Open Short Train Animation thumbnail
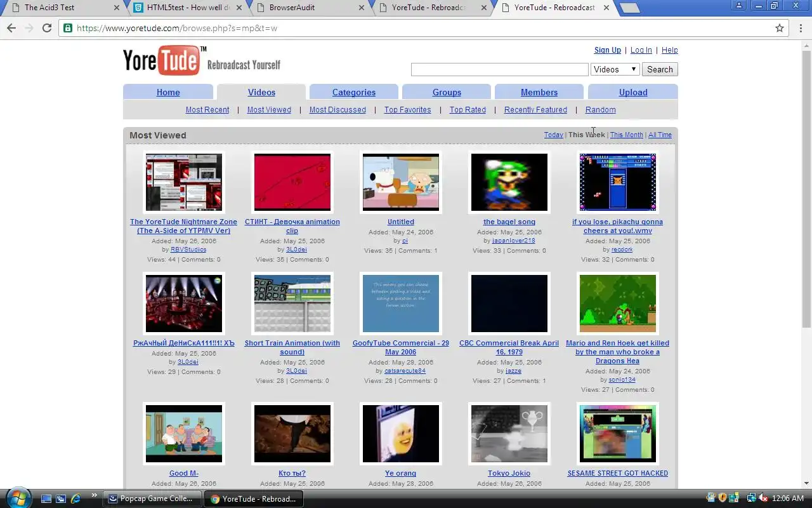Image resolution: width=812 pixels, height=508 pixels. pos(292,304)
